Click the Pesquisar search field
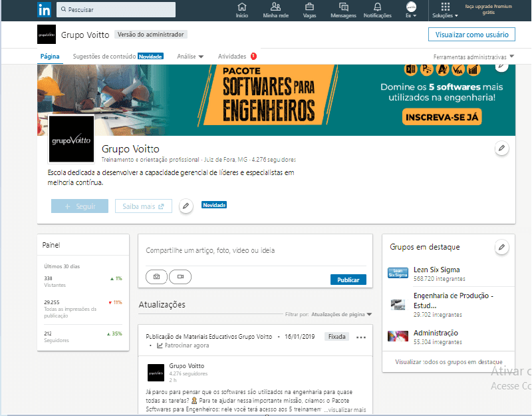The width and height of the screenshot is (532, 416). pos(116,9)
